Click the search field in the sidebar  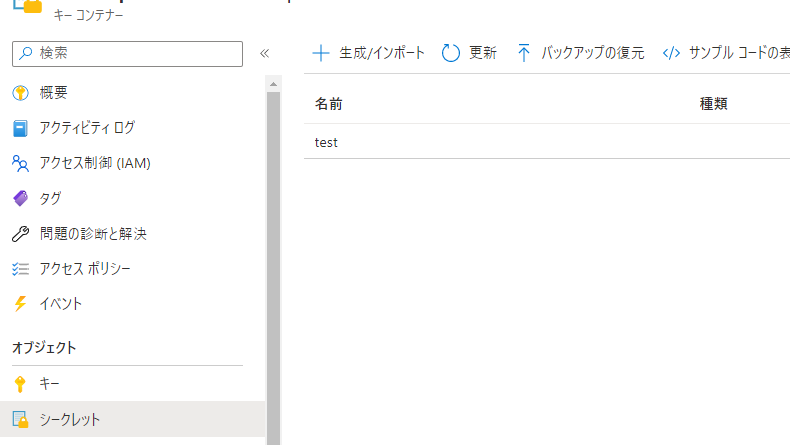127,53
